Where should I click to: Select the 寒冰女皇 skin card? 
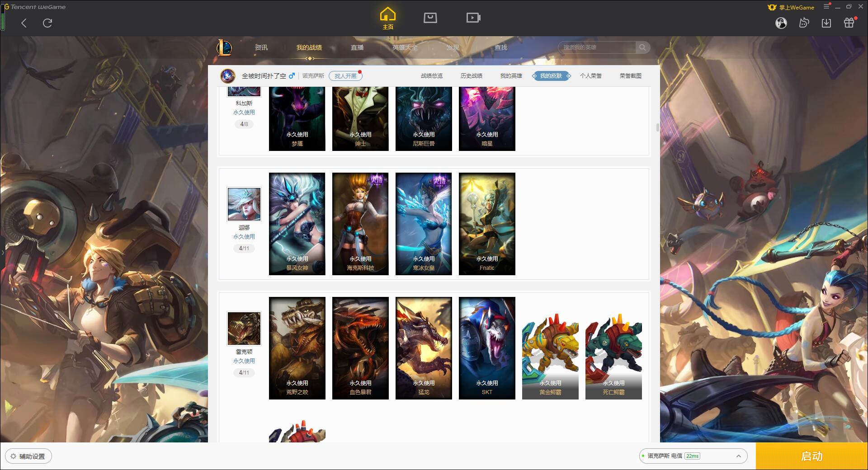point(424,224)
